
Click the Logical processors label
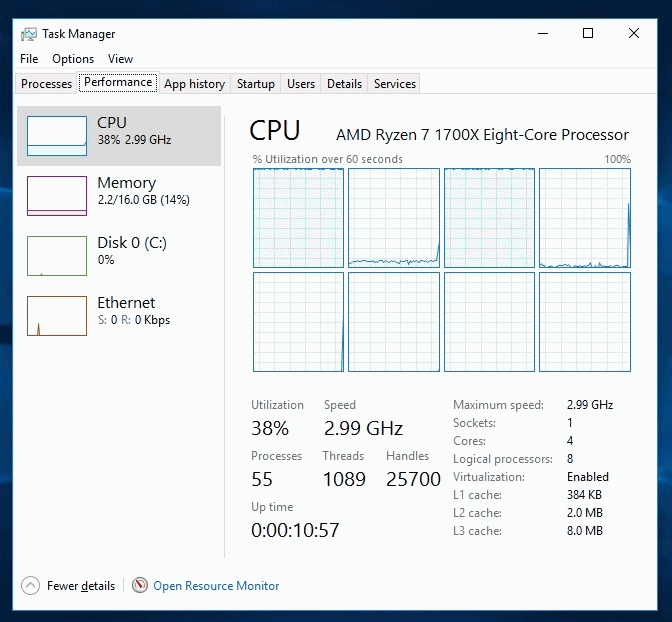503,459
